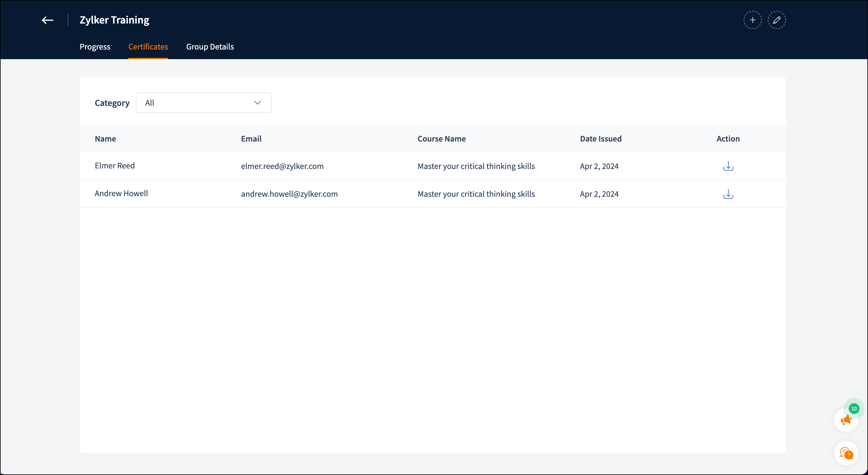Switch to the Progress tab

pos(95,47)
